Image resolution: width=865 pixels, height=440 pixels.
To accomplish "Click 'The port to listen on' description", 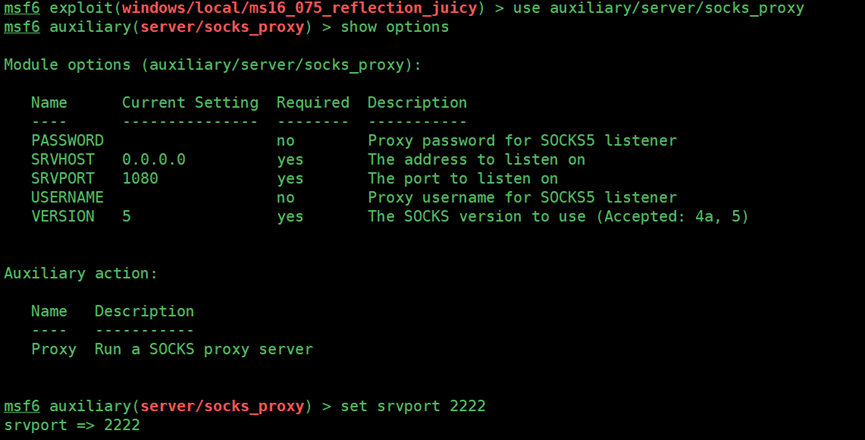I will 463,179.
